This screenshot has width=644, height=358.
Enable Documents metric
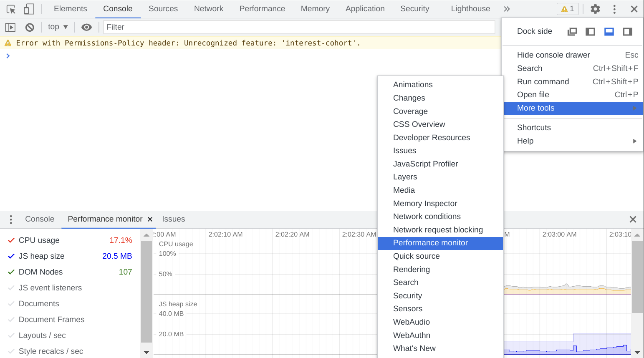click(x=11, y=304)
